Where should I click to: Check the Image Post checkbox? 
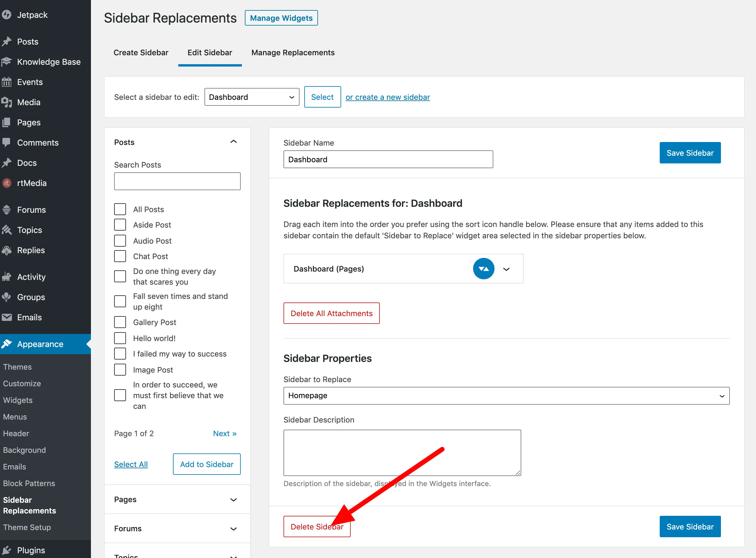(120, 370)
